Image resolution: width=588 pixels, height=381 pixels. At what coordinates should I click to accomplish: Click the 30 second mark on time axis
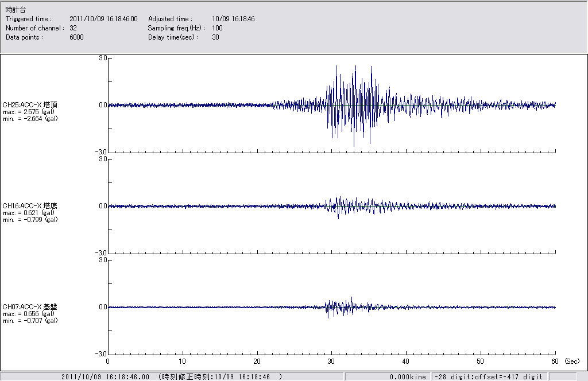click(331, 361)
